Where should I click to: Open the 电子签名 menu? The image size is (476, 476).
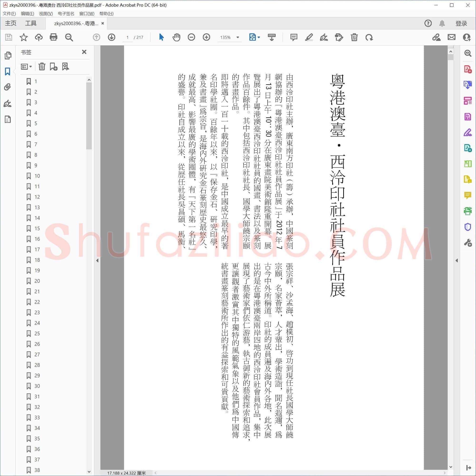(x=66, y=14)
